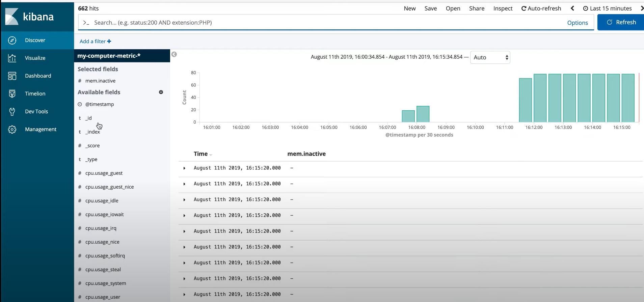Image resolution: width=644 pixels, height=302 pixels.
Task: Collapse the fields sidebar arrow
Action: (x=174, y=54)
